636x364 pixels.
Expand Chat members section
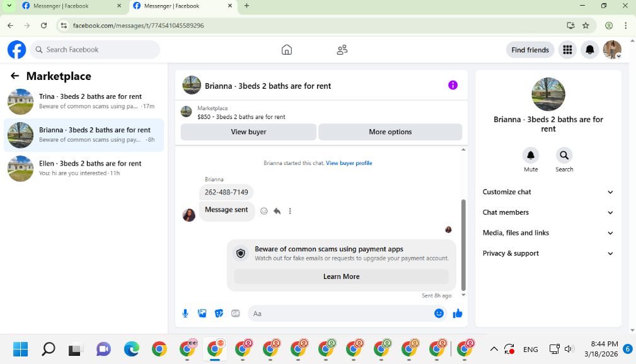tap(548, 212)
